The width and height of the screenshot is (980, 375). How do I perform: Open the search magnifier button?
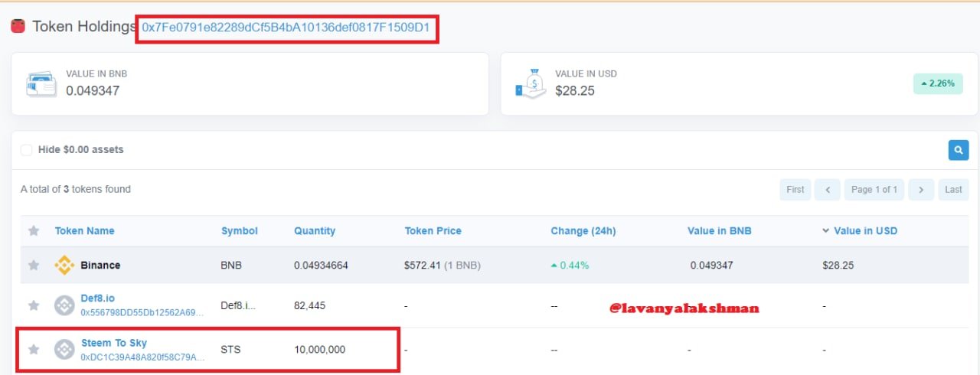(x=958, y=150)
